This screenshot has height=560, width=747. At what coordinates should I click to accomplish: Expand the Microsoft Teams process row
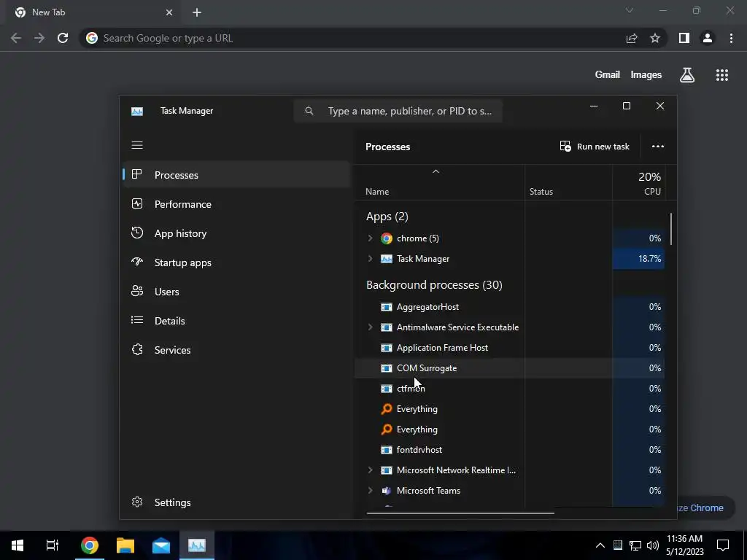(370, 491)
